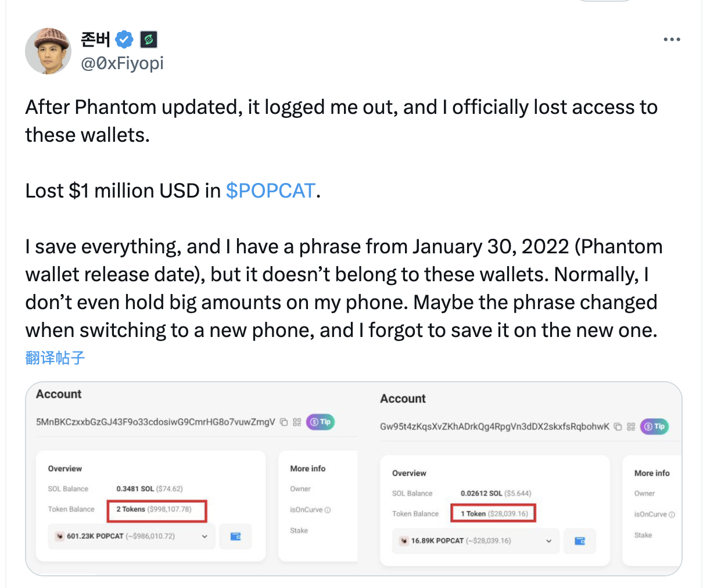
Task: Expand the 601.23K POPCAT token dropdown
Action: pyautogui.click(x=205, y=536)
